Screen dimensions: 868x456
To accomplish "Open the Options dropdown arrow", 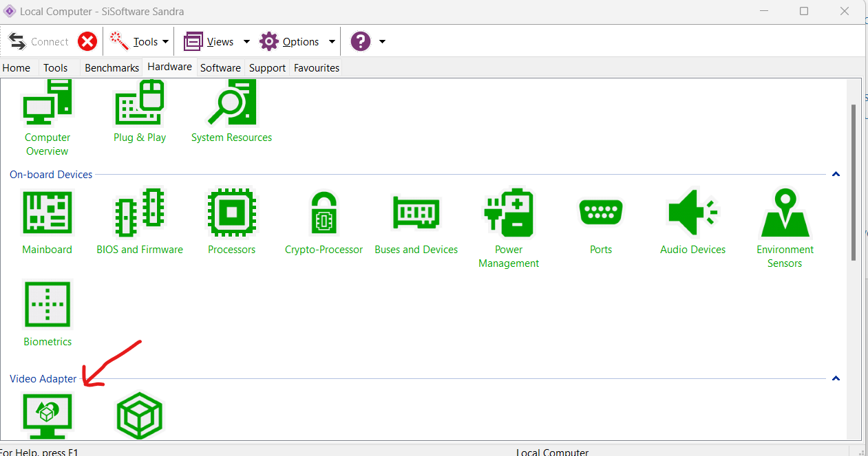I will [x=332, y=42].
